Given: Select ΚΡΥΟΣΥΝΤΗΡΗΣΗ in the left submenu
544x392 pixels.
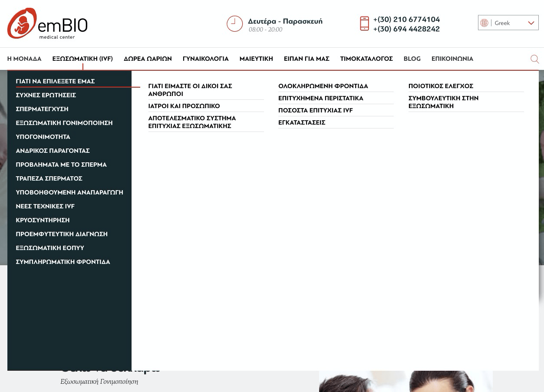Looking at the screenshot, I should tap(43, 220).
